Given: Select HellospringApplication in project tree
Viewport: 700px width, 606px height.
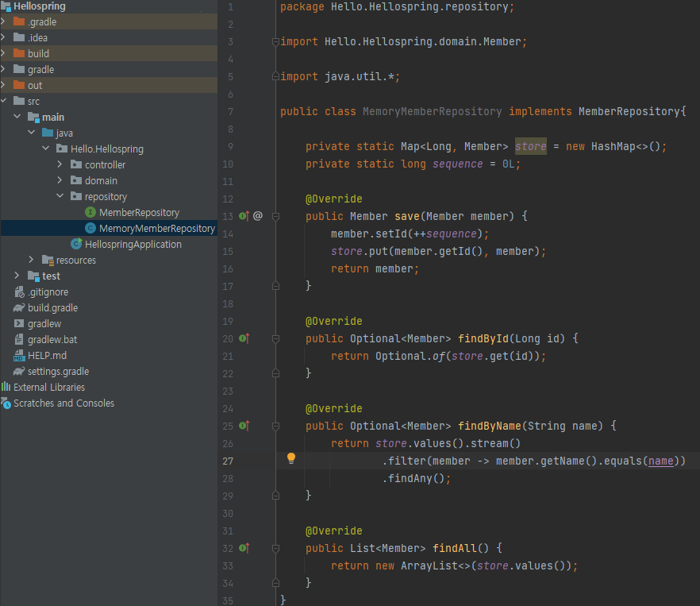Looking at the screenshot, I should click(x=133, y=245).
